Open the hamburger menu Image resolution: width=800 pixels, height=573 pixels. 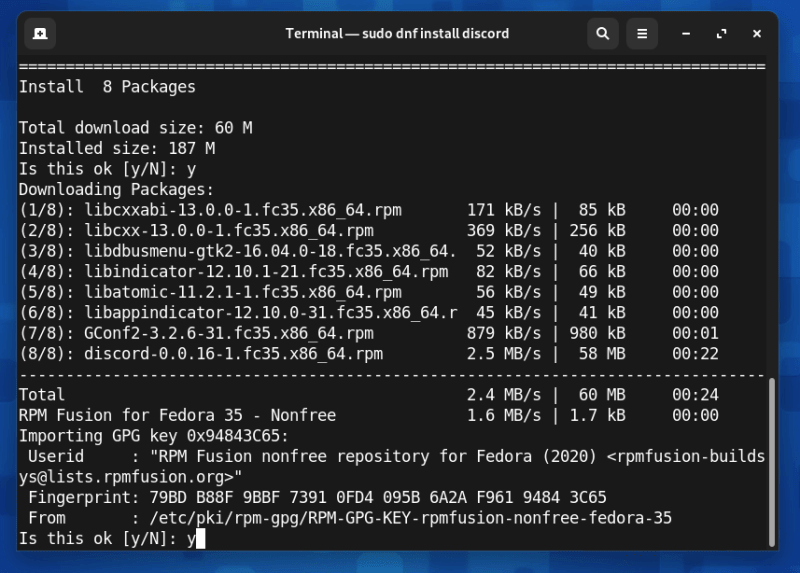642,34
